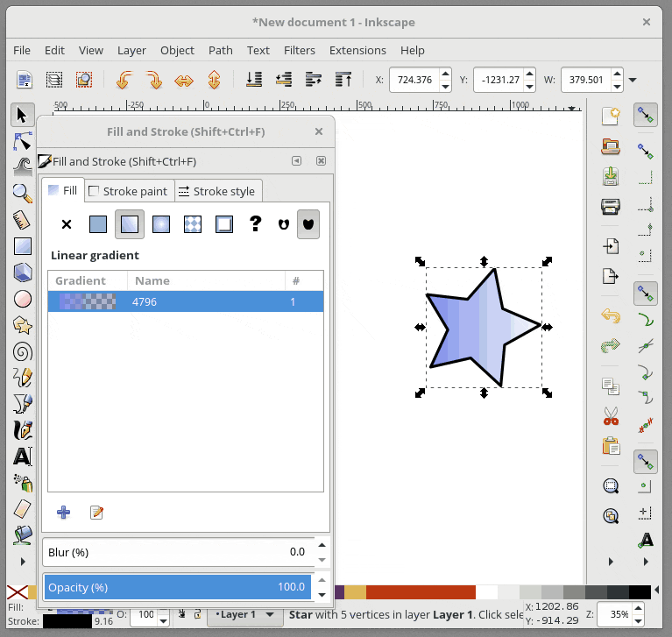The width and height of the screenshot is (672, 637).
Task: Remove fill with the X button
Action: [67, 224]
